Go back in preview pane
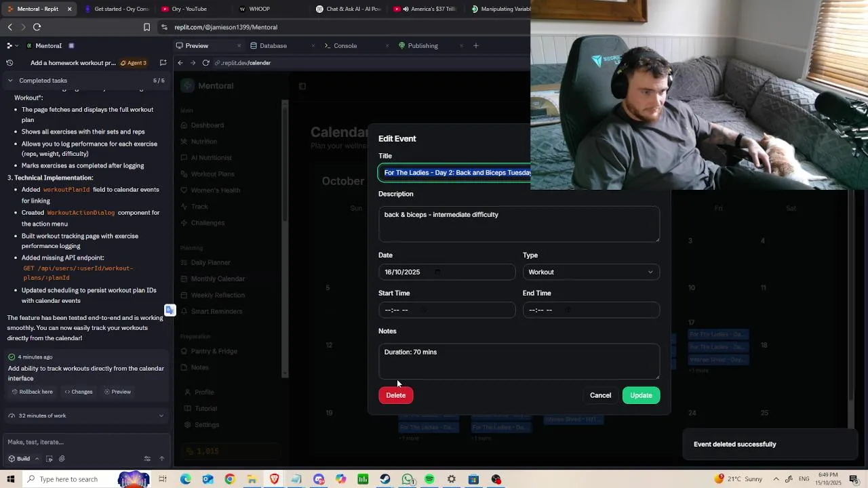The width and height of the screenshot is (868, 488). click(x=180, y=62)
